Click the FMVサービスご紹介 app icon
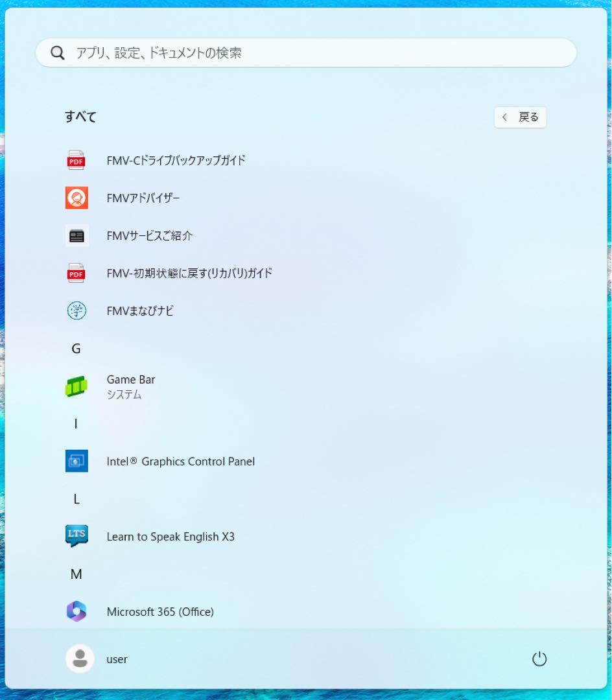The width and height of the screenshot is (612, 700). coord(76,236)
